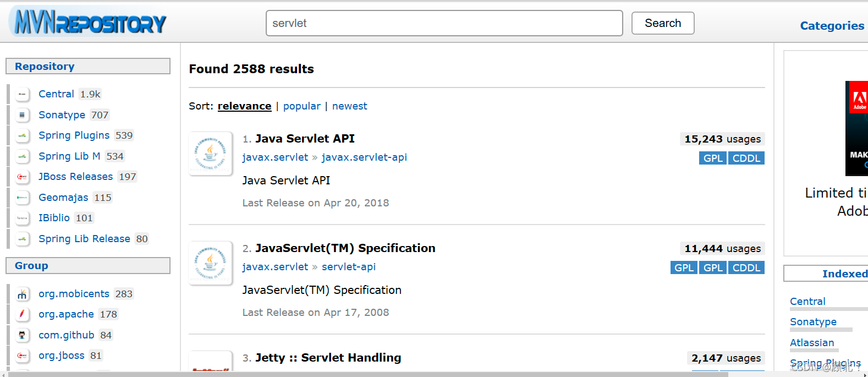Sort results by popular
Viewport: 868px width, 377px height.
coord(302,106)
